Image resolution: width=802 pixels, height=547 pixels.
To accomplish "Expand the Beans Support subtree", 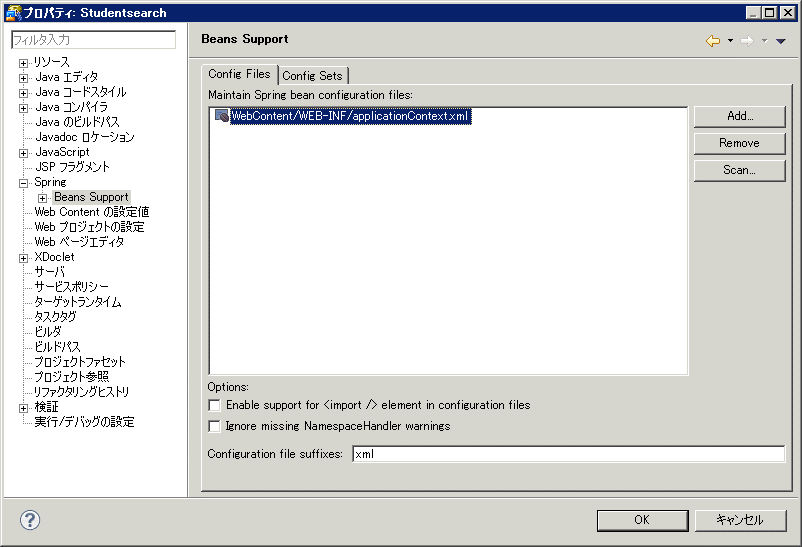I will point(42,198).
